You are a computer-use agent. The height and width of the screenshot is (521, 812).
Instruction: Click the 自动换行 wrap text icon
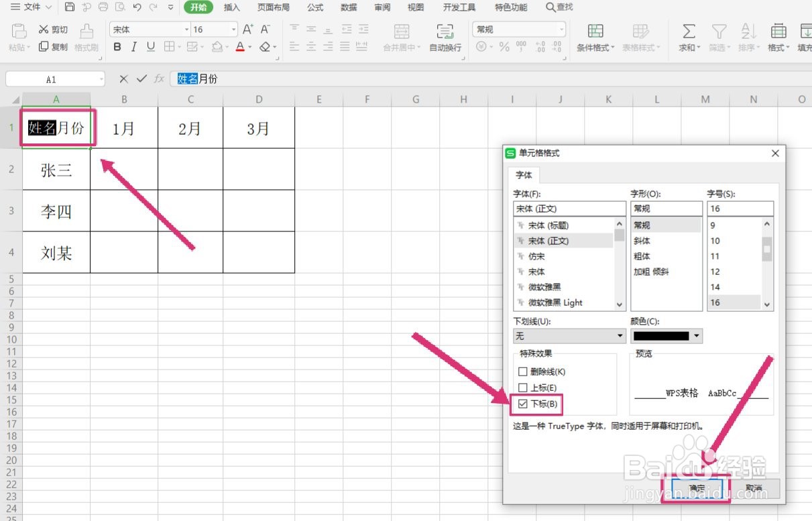coord(445,32)
